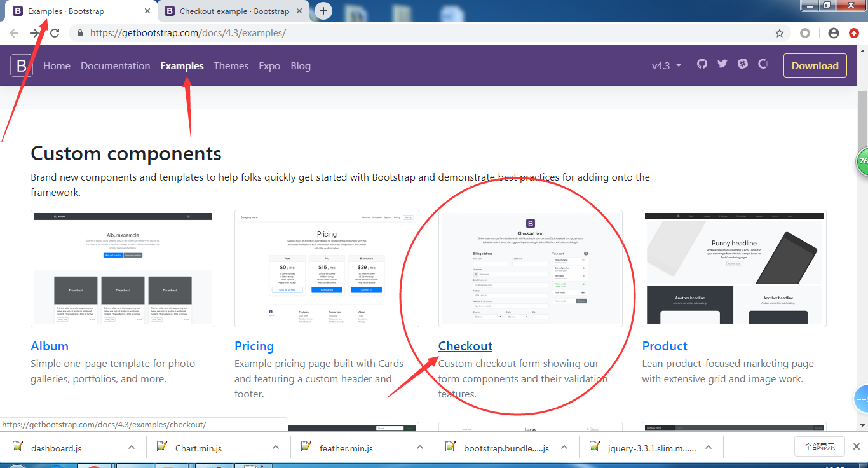The height and width of the screenshot is (468, 868).
Task: Click the jquery-3.3.1.slim file icon
Action: point(595,447)
